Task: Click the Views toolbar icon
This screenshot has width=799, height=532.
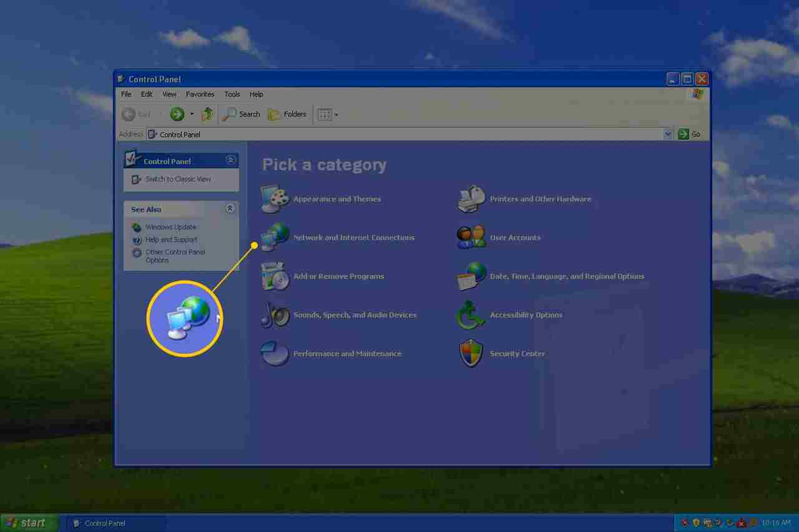Action: 324,114
